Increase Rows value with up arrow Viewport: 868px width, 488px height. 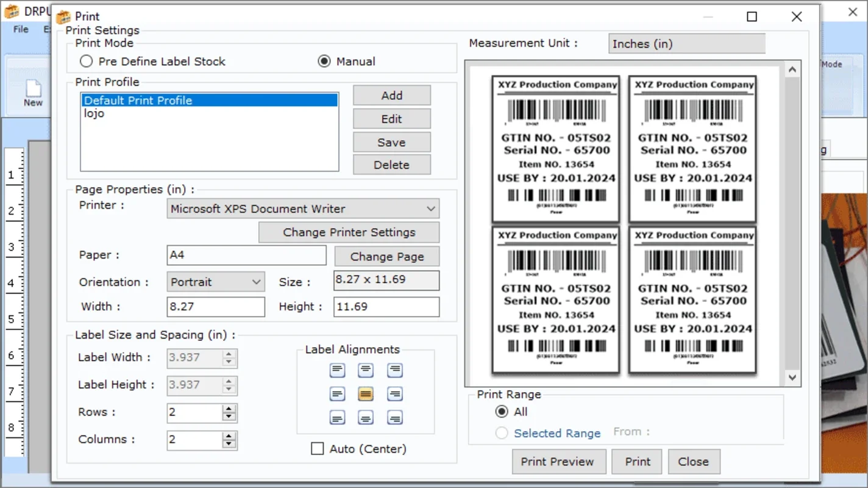[229, 409]
